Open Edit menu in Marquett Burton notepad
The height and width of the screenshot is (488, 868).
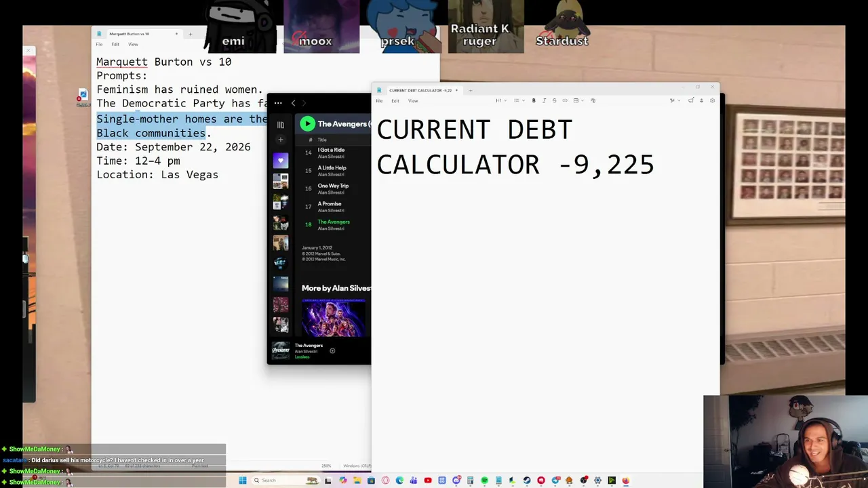pyautogui.click(x=115, y=45)
